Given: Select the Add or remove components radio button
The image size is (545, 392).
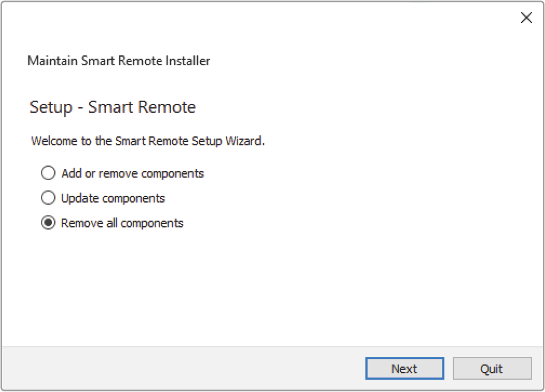Looking at the screenshot, I should point(48,174).
